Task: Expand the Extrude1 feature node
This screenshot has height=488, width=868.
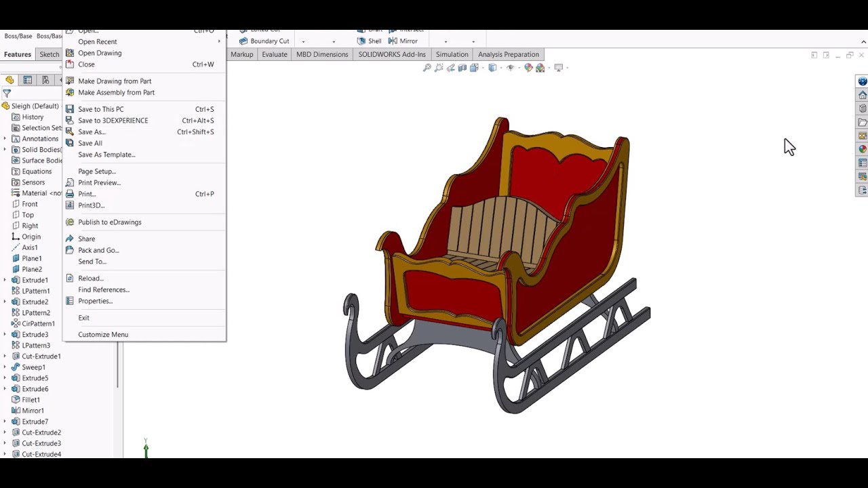Action: point(5,280)
